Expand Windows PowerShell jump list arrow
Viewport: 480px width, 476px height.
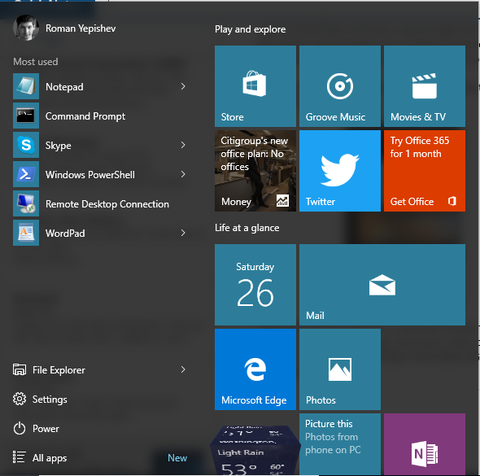pyautogui.click(x=183, y=174)
